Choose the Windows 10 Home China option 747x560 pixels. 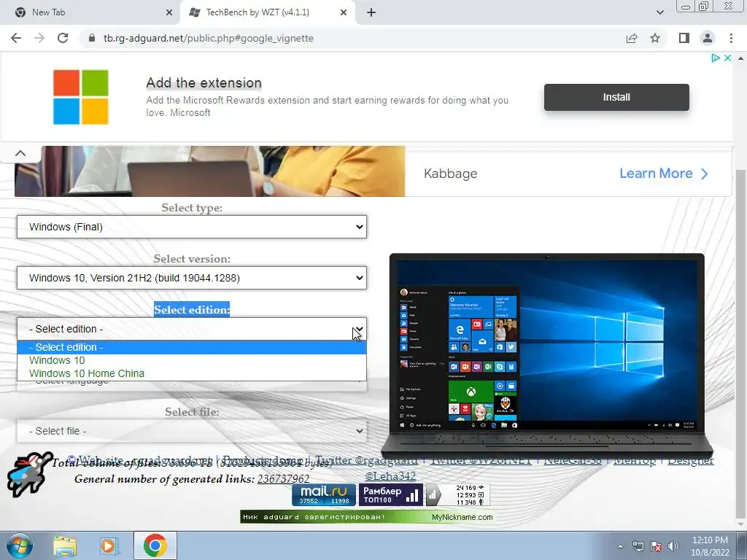[x=192, y=373]
